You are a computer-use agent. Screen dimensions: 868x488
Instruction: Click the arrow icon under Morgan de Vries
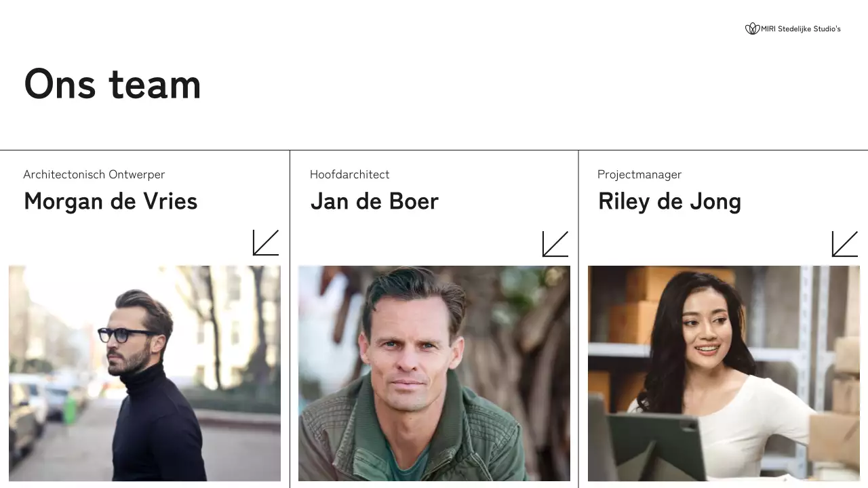tap(266, 243)
